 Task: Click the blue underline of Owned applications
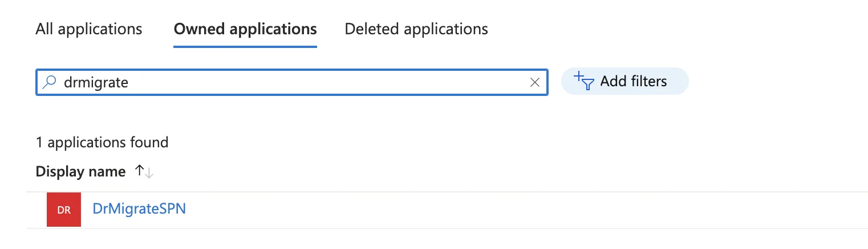(x=245, y=47)
